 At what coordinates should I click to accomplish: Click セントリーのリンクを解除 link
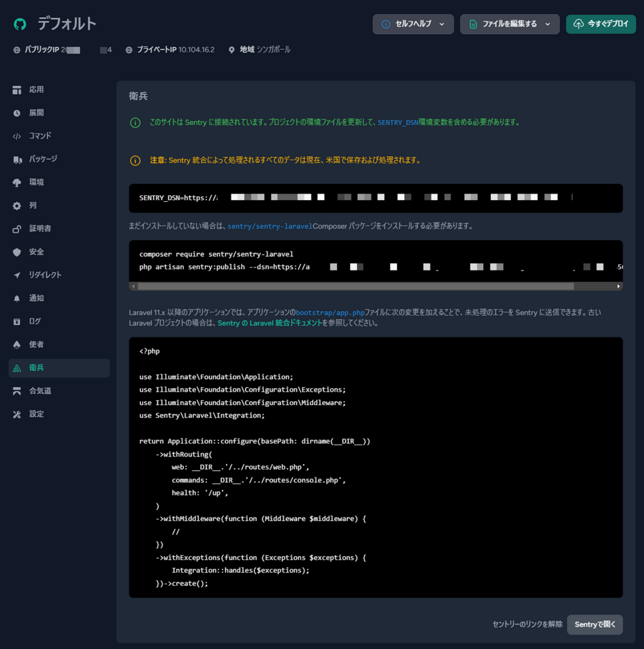pos(527,624)
